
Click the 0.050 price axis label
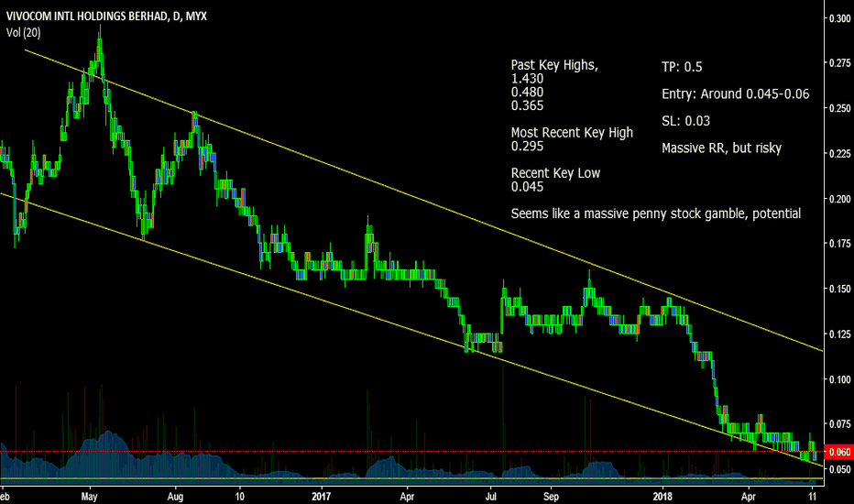840,469
